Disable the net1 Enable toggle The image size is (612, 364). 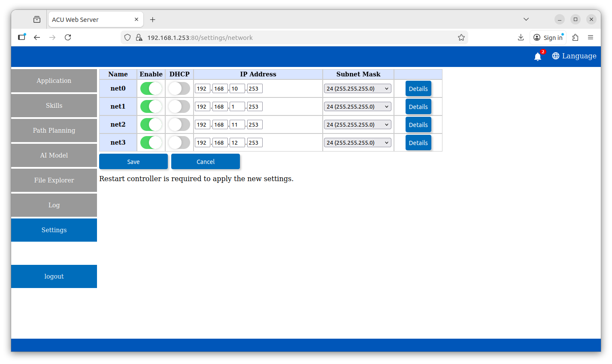(151, 106)
